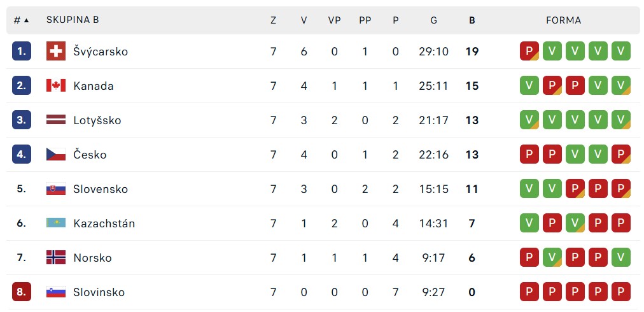Click the Slovenia flag icon
Image resolution: width=644 pixels, height=312 pixels.
pos(56,292)
